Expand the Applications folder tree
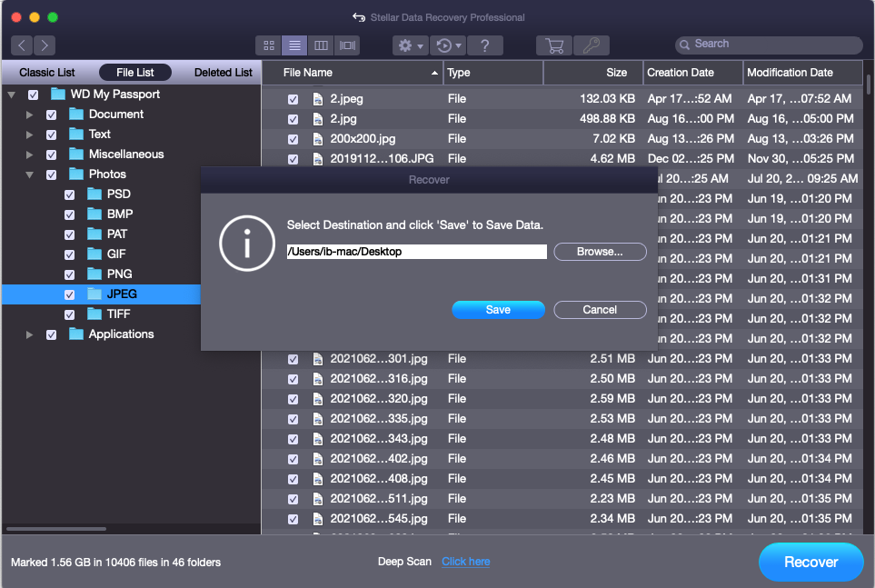The image size is (875, 588). (x=30, y=334)
